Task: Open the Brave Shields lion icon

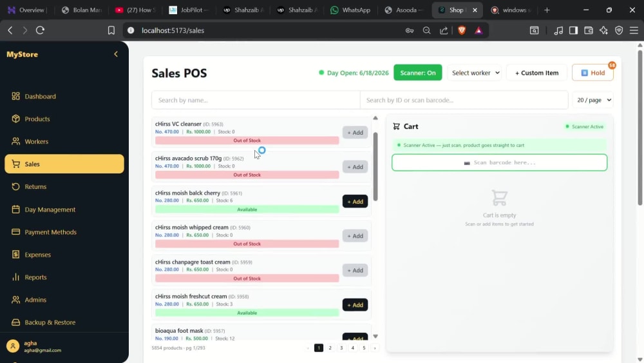Action: tap(462, 30)
